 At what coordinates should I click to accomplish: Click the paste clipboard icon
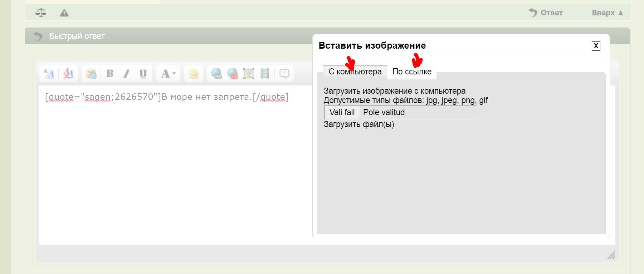tap(91, 74)
